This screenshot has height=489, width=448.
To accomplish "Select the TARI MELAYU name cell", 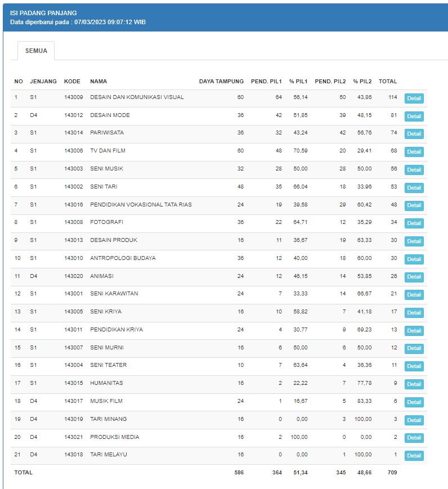I will (109, 454).
